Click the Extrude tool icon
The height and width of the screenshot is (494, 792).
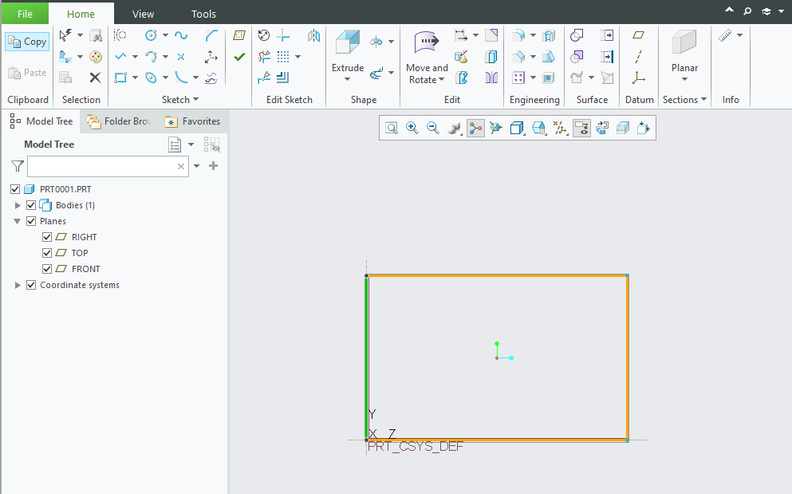point(348,42)
